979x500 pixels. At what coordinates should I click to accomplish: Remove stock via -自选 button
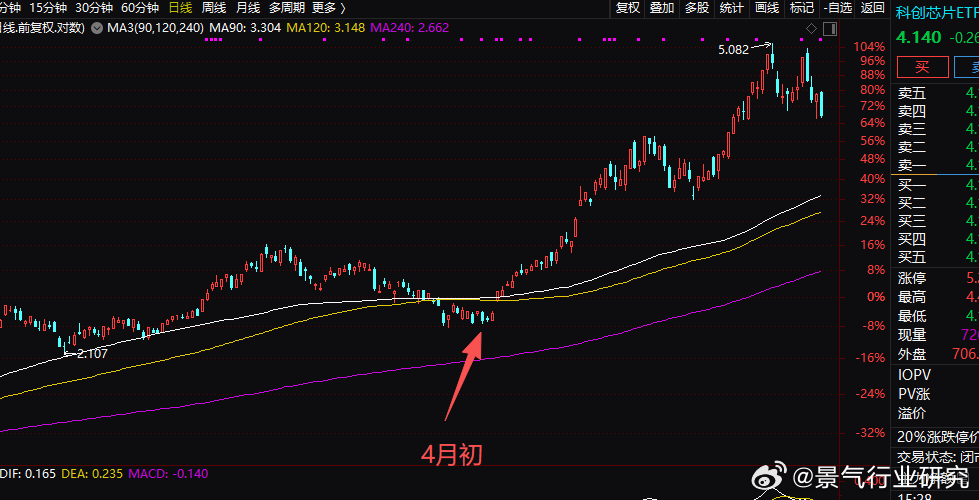[x=838, y=8]
